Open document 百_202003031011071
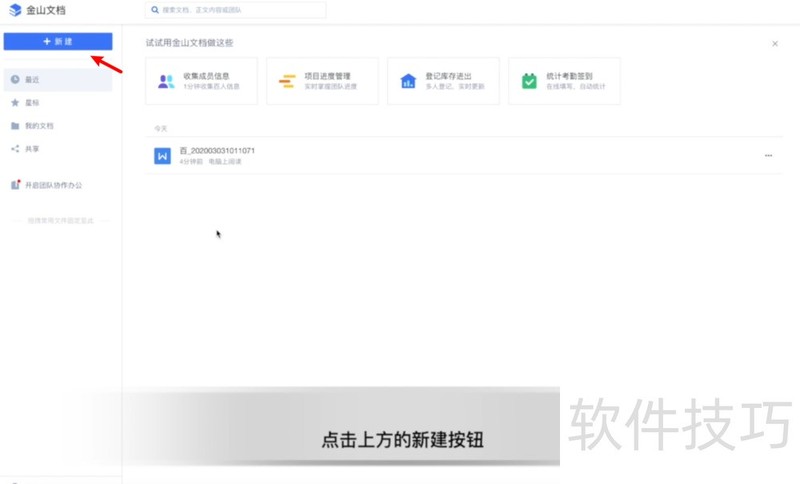Screen dimensions: 800x484 pos(463,156)
